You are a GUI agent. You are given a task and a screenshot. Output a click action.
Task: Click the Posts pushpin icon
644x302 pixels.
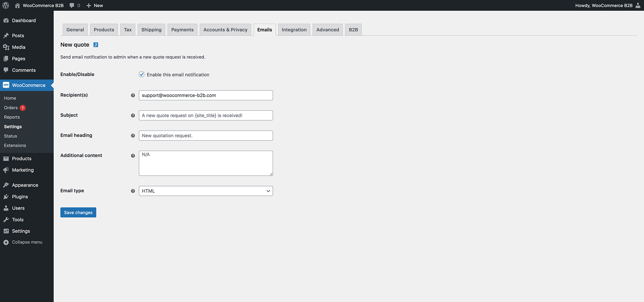click(6, 36)
